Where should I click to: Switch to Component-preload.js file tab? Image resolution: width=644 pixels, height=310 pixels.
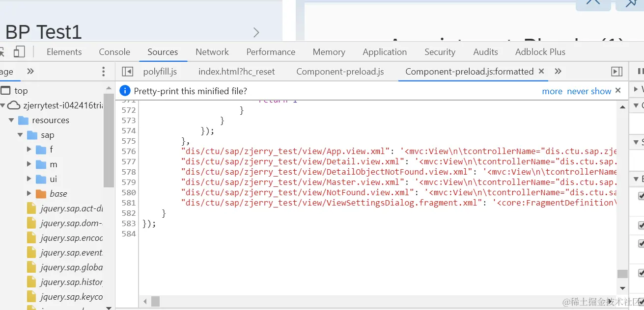(340, 72)
